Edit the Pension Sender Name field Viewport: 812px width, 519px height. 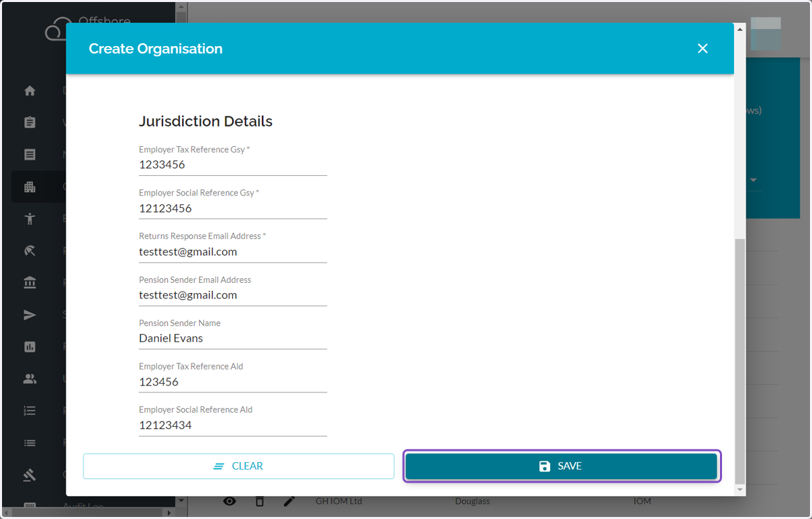[x=233, y=338]
